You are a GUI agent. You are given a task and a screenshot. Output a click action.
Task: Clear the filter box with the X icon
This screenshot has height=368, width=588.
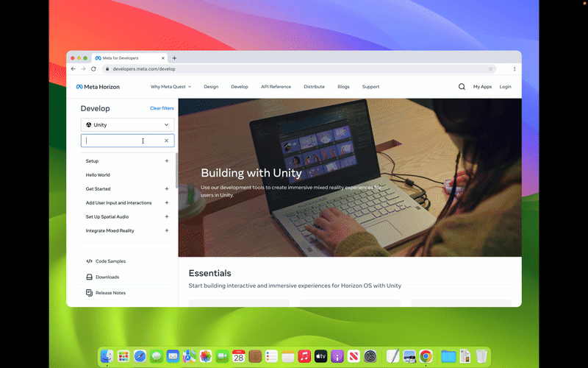coord(167,141)
